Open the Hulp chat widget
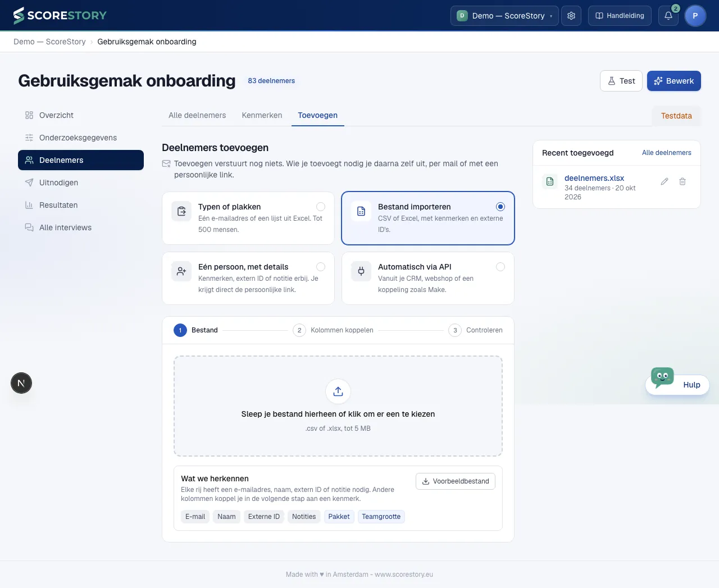 677,385
